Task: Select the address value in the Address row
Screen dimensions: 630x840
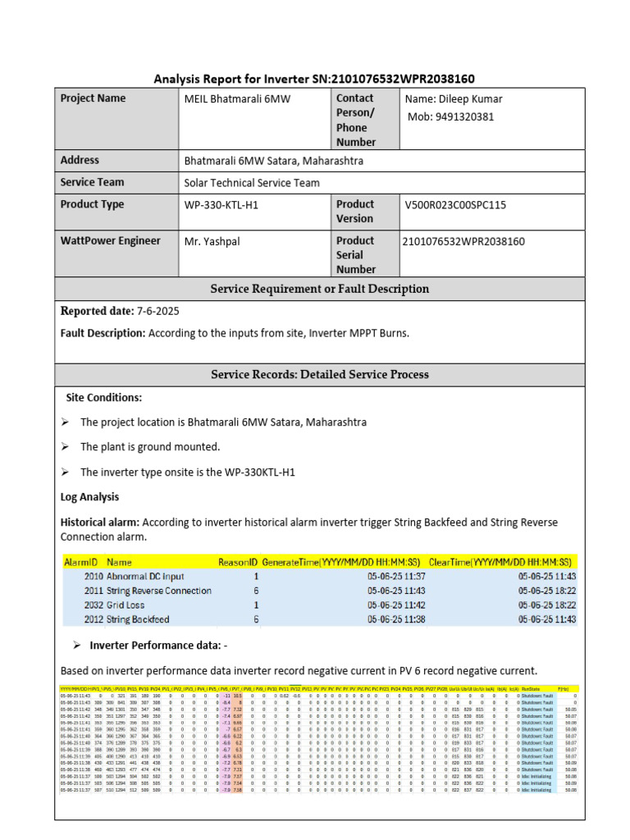Action: [x=274, y=161]
